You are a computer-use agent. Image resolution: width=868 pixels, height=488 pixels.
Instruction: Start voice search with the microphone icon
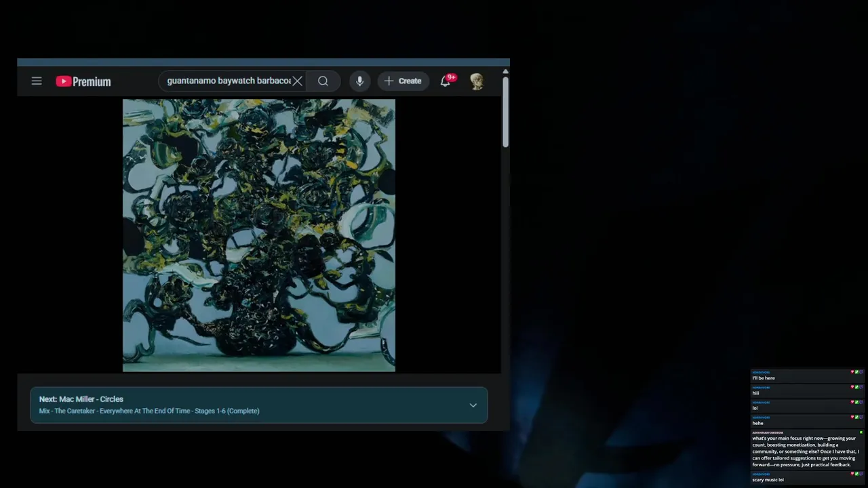[359, 81]
